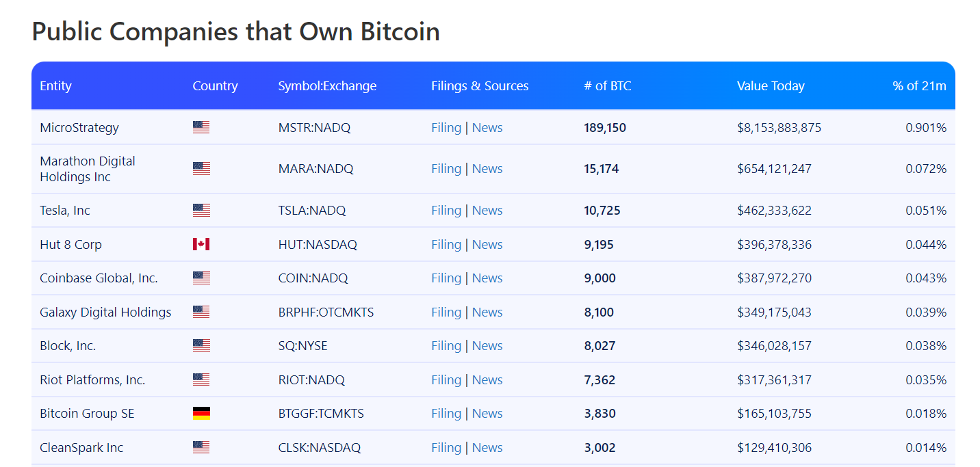The height and width of the screenshot is (467, 980).
Task: Select the MicroStrategy entity name
Action: point(79,128)
